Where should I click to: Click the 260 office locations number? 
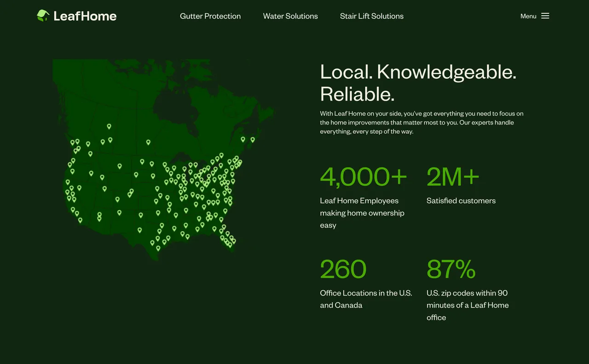coord(343,269)
